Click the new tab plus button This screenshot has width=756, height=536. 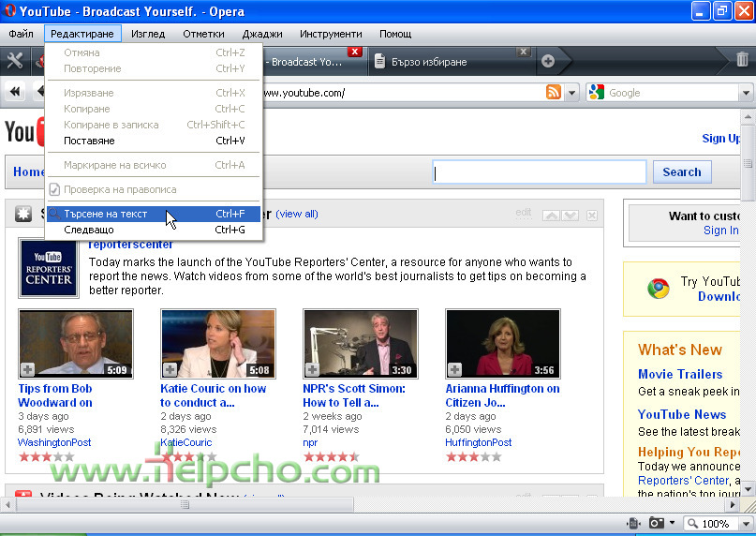(x=548, y=61)
